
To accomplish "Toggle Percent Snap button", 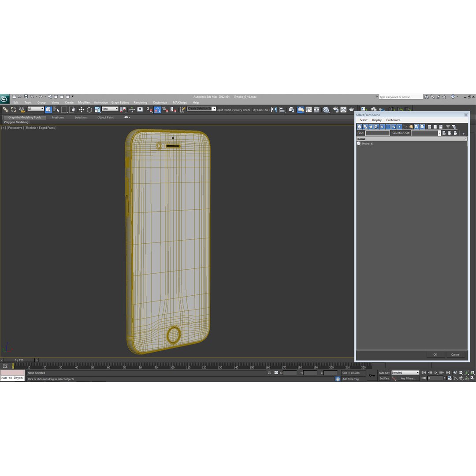I will (x=165, y=110).
